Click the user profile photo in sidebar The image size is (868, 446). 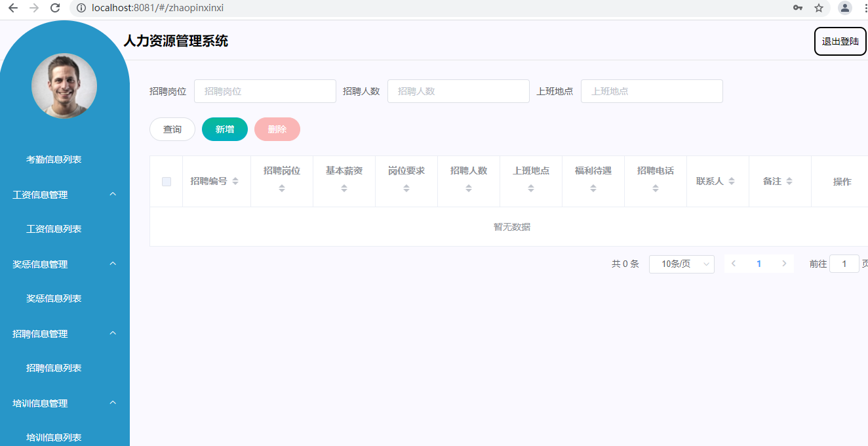64,86
